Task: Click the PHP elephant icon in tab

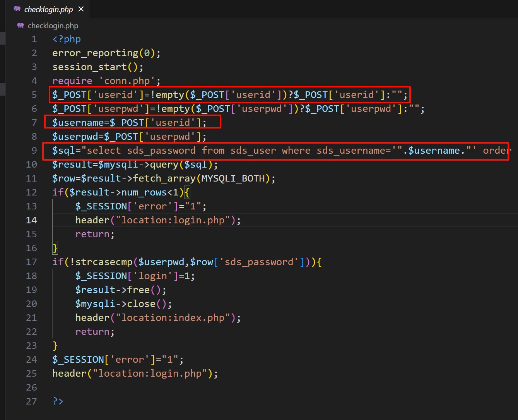Action: tap(17, 9)
